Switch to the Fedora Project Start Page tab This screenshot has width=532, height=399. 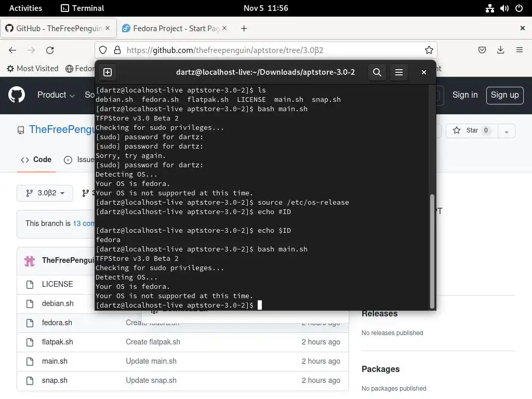point(176,29)
